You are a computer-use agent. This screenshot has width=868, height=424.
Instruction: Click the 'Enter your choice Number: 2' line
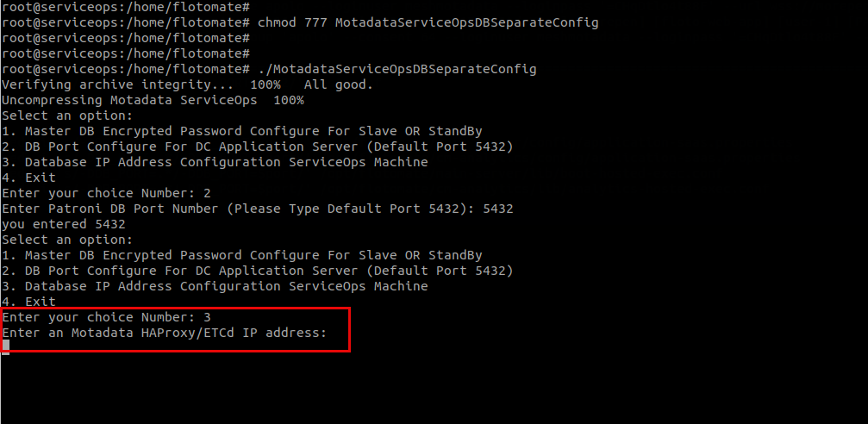tap(106, 193)
